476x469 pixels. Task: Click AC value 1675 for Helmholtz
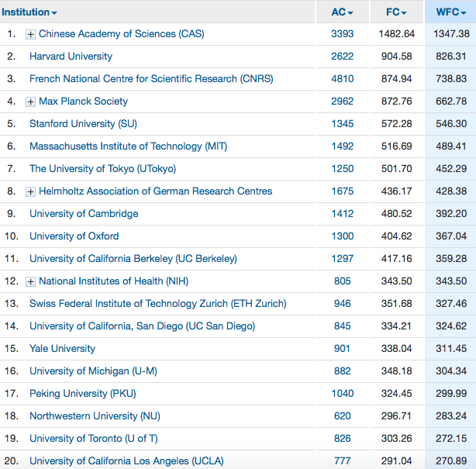342,191
